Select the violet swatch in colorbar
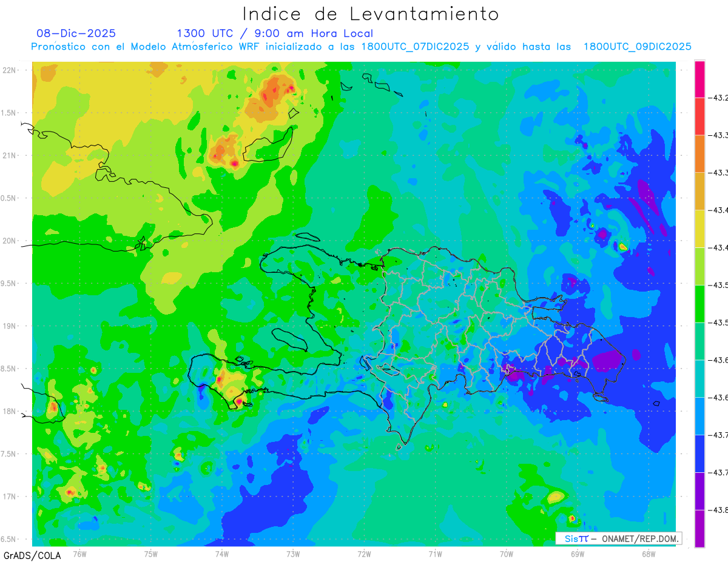 coord(699,491)
